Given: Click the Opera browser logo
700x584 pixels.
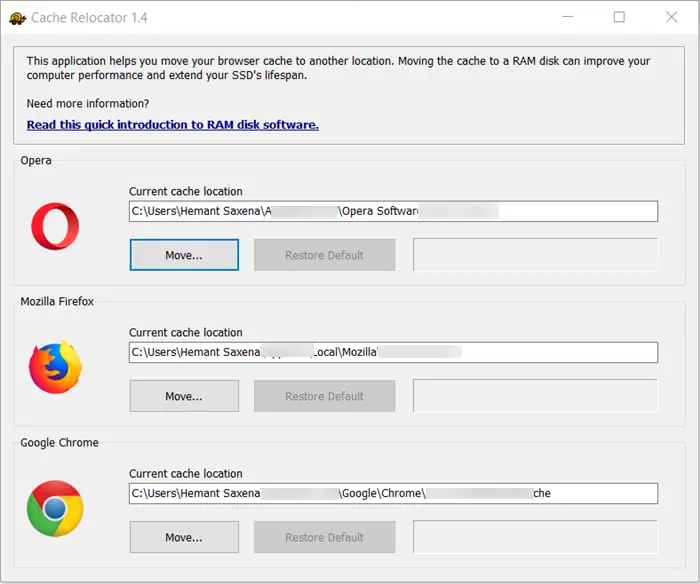Looking at the screenshot, I should (55, 226).
